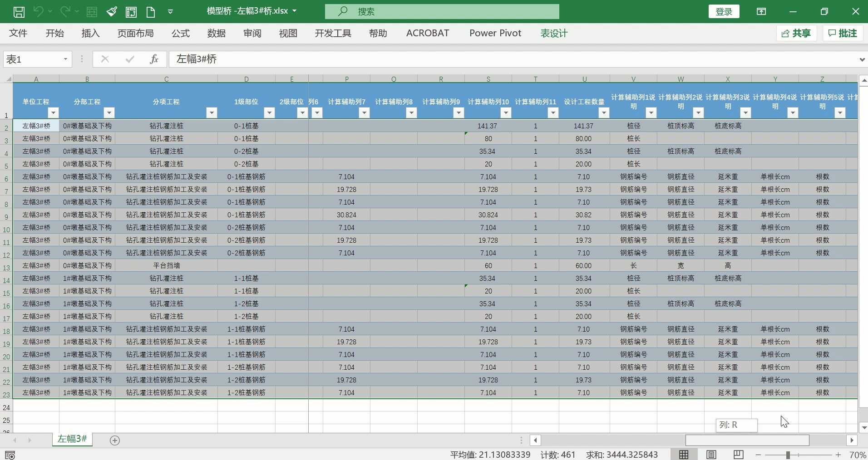Click horizontal scrollbar left arrow
This screenshot has height=460, width=868.
(x=536, y=440)
